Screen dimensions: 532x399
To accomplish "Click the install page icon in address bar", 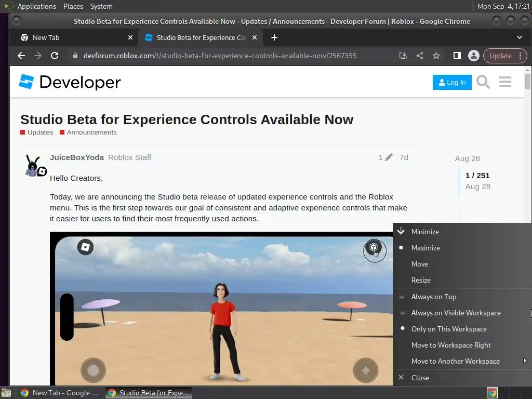I will pyautogui.click(x=403, y=56).
